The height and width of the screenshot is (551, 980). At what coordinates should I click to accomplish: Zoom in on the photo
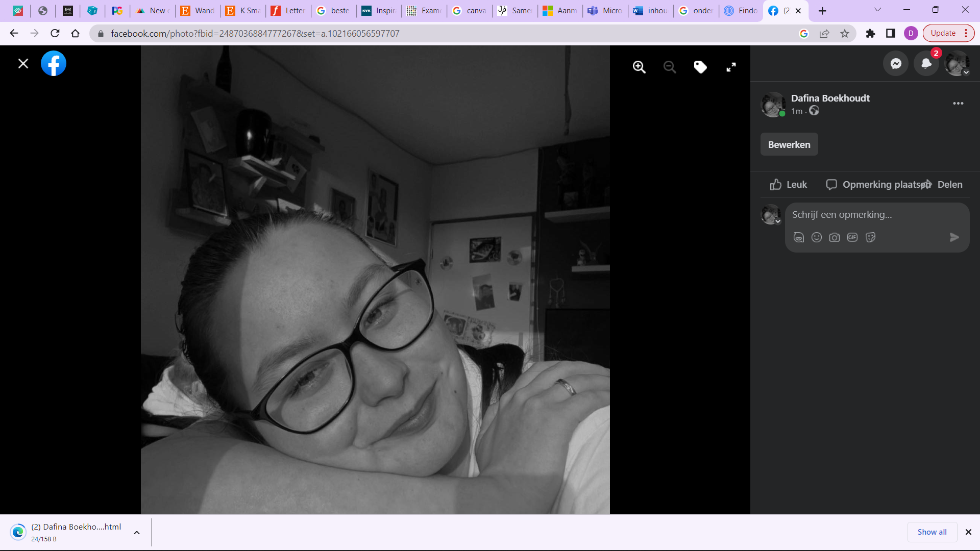tap(639, 67)
